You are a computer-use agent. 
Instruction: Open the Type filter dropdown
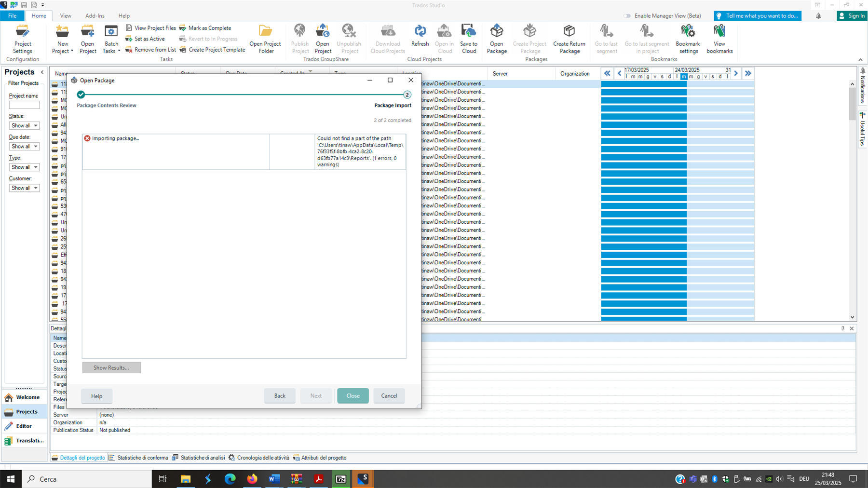tap(24, 167)
